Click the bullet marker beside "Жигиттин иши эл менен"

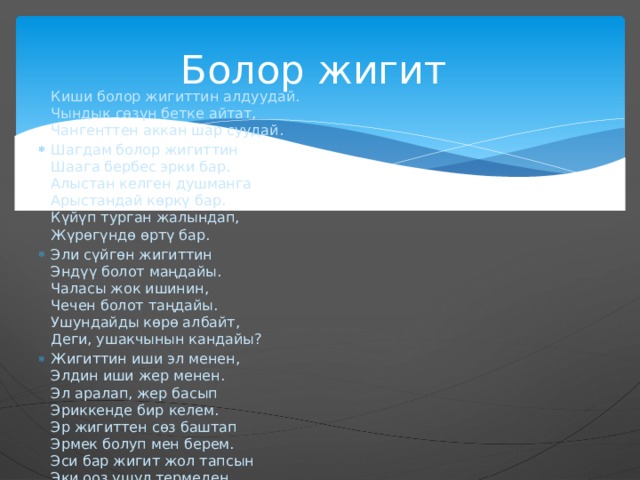[x=41, y=359]
